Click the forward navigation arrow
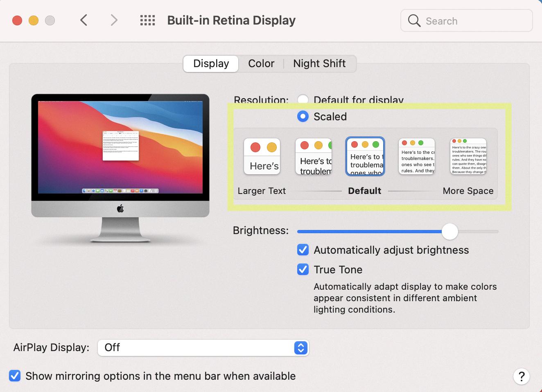 (113, 20)
